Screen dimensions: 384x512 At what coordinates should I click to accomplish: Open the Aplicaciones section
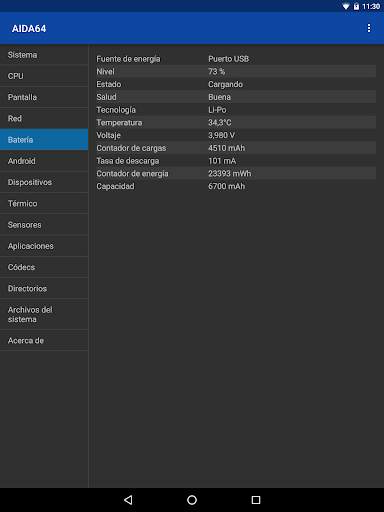[44, 246]
